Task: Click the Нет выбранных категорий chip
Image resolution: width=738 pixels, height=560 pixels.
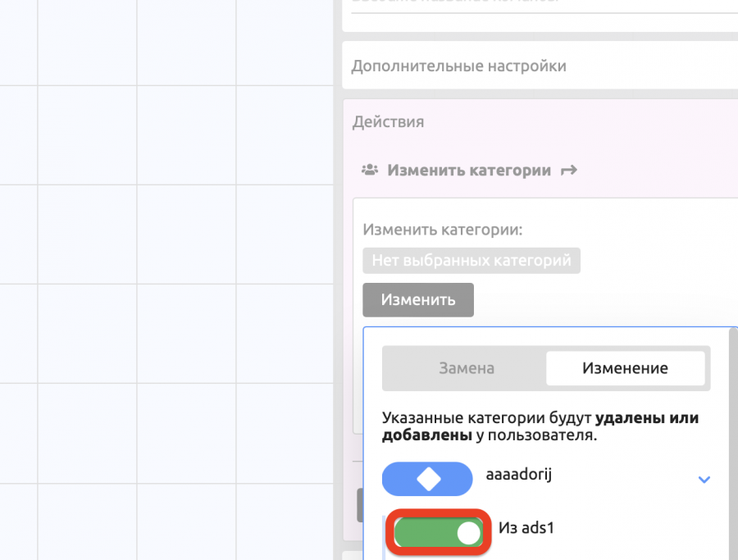Action: (x=471, y=260)
